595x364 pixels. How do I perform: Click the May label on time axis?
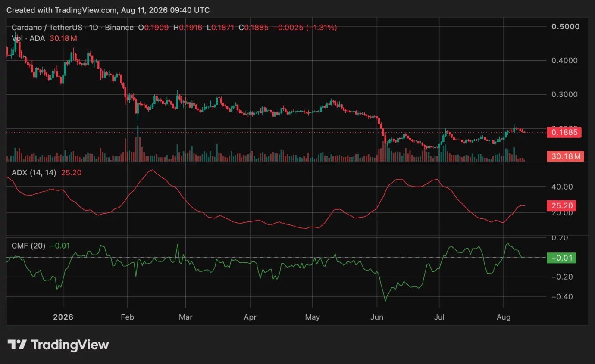(313, 317)
